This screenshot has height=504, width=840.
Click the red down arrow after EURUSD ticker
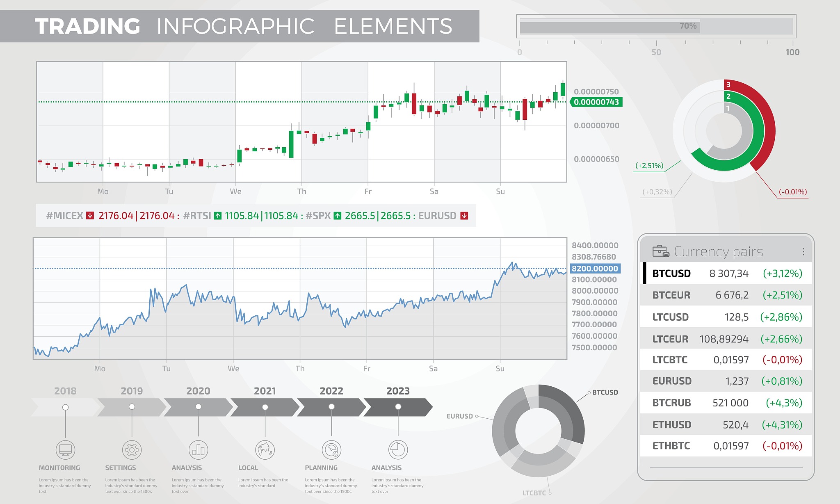(464, 216)
